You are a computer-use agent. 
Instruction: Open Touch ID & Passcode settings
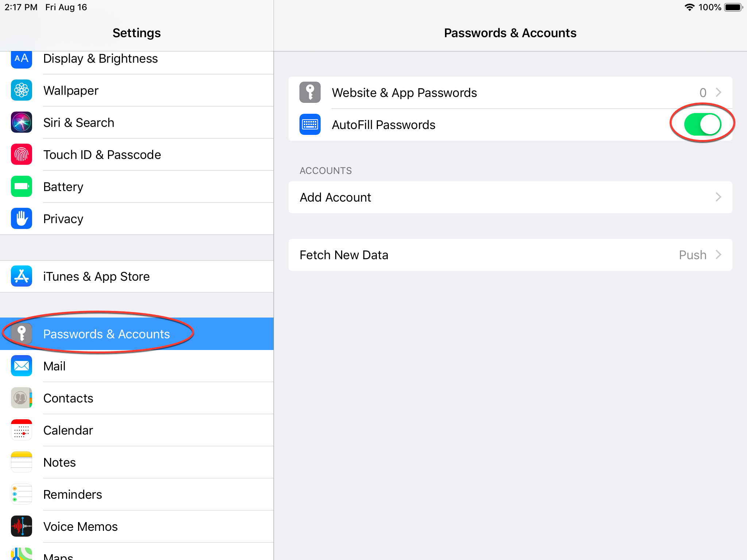click(137, 155)
